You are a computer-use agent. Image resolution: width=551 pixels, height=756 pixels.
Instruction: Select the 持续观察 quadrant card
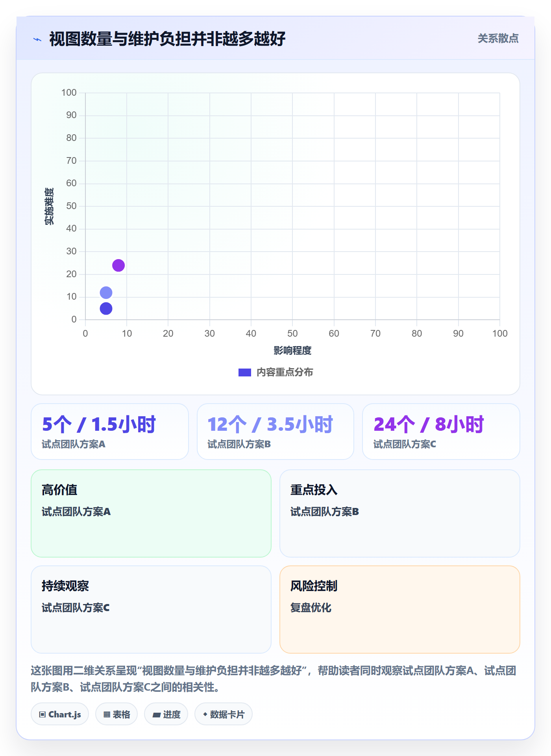[x=151, y=610]
